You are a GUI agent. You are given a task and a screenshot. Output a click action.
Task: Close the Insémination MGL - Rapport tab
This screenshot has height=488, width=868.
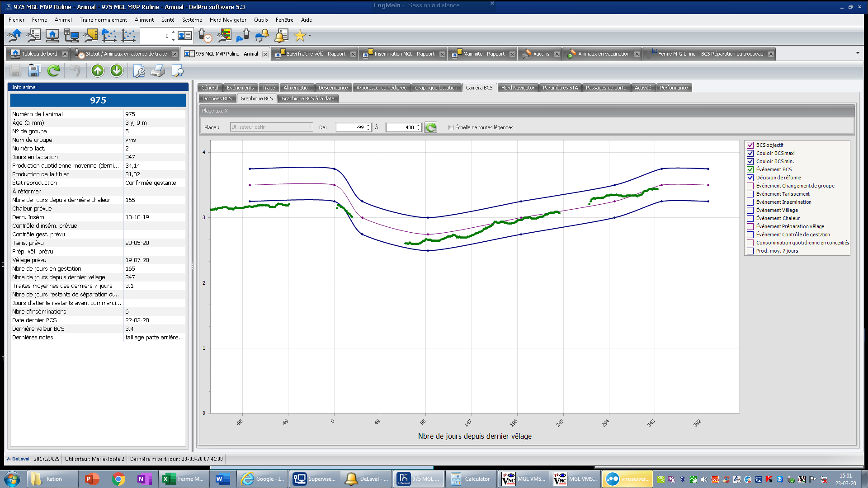click(x=442, y=54)
